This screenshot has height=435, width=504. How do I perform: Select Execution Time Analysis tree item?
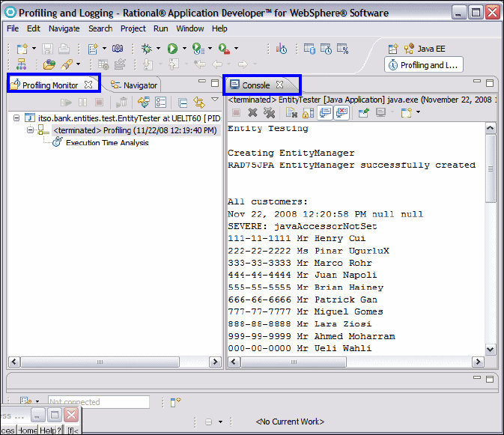[x=107, y=143]
